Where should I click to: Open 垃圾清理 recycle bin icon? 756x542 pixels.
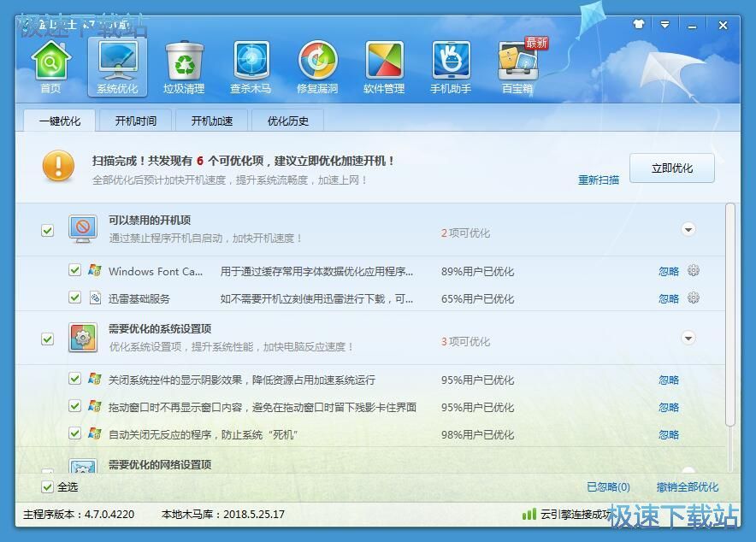tap(184, 60)
